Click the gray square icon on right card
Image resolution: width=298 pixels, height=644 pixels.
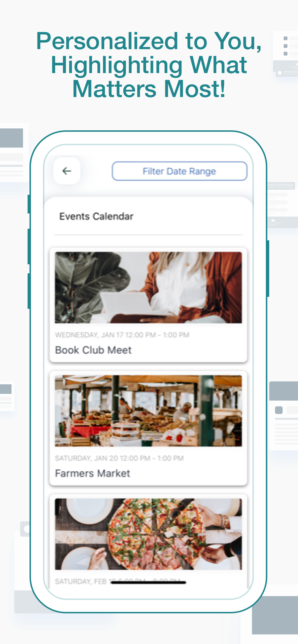pos(279,410)
